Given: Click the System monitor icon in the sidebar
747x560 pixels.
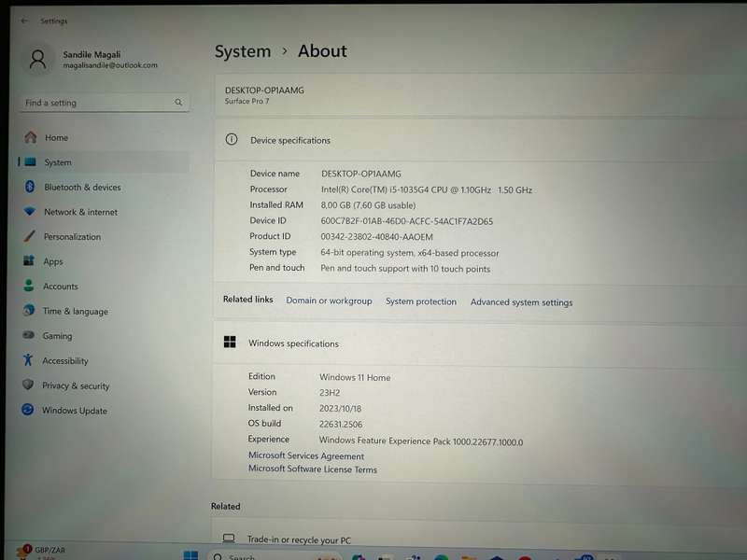Looking at the screenshot, I should [x=30, y=161].
